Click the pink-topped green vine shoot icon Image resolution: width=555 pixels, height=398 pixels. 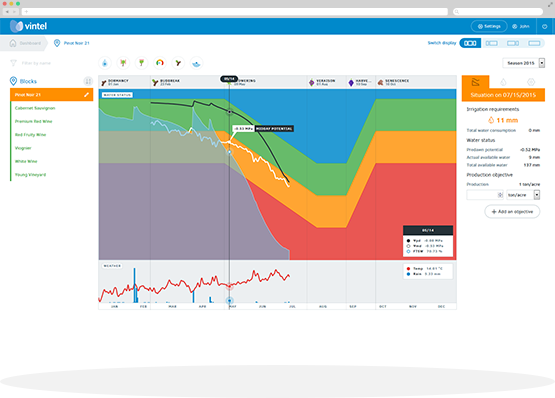(142, 63)
